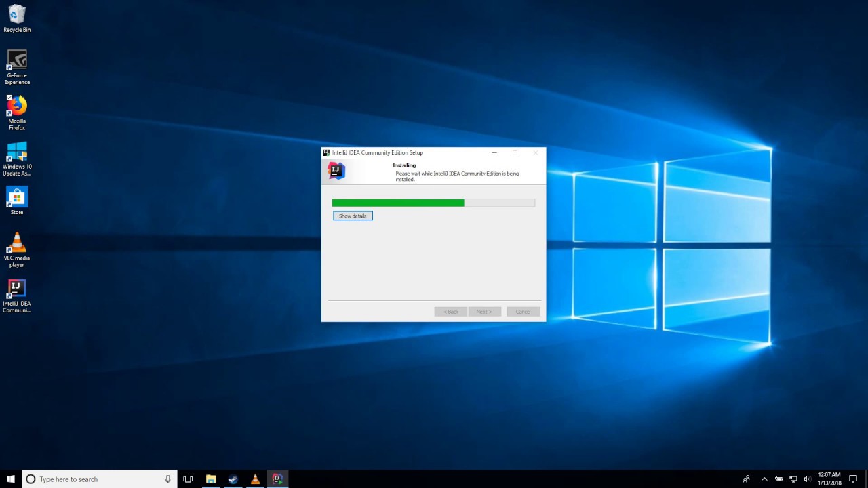Click the Cancel button in the setup dialog

click(x=523, y=312)
